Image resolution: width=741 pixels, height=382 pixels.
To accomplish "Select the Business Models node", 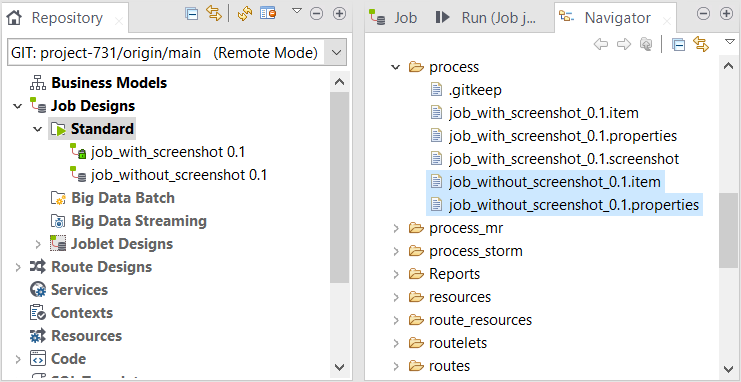I will (x=109, y=83).
